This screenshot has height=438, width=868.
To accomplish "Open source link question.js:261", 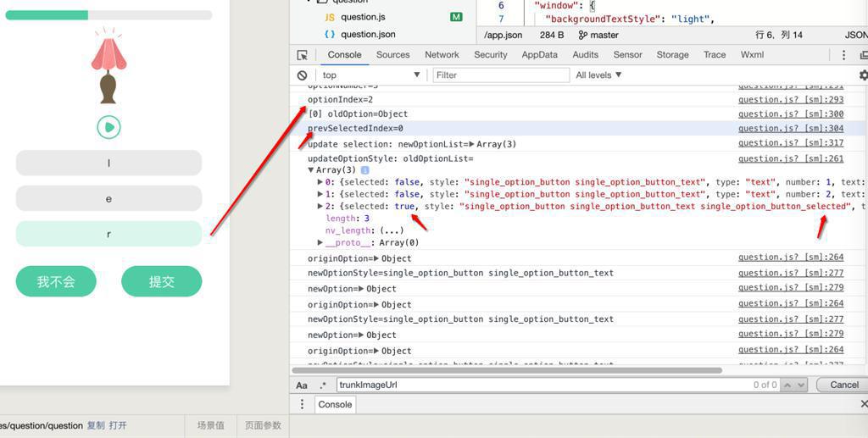I will pyautogui.click(x=791, y=158).
